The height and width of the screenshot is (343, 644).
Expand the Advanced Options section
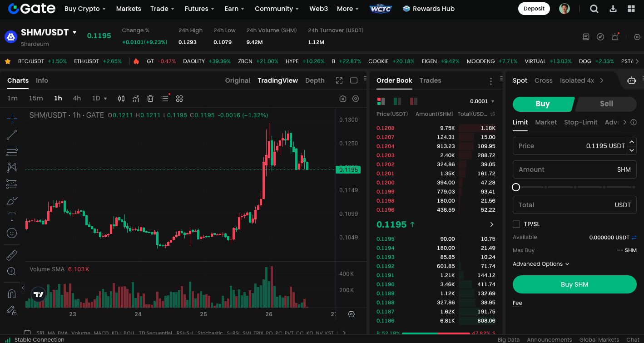coord(540,264)
